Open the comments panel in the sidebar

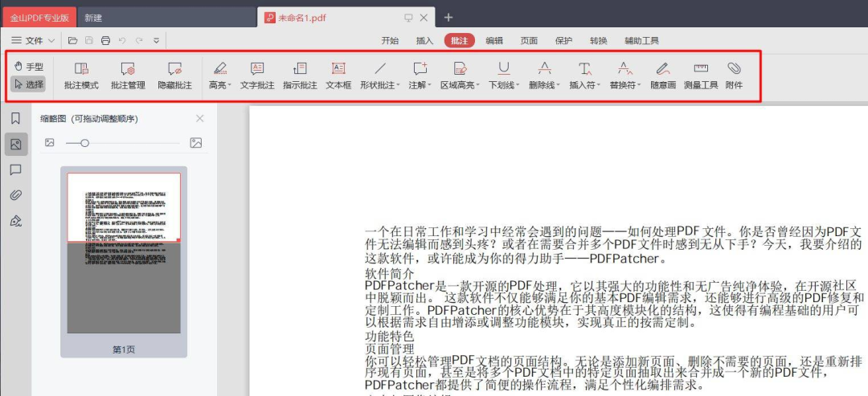[15, 169]
